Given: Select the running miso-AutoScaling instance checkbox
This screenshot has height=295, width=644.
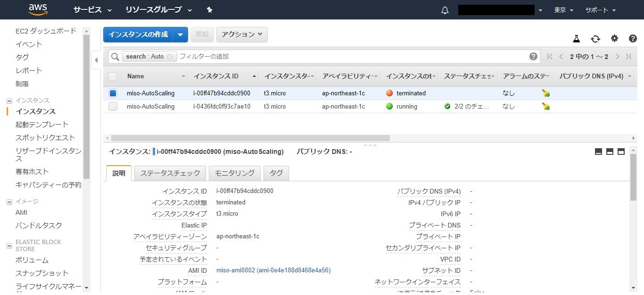Looking at the screenshot, I should (x=113, y=107).
